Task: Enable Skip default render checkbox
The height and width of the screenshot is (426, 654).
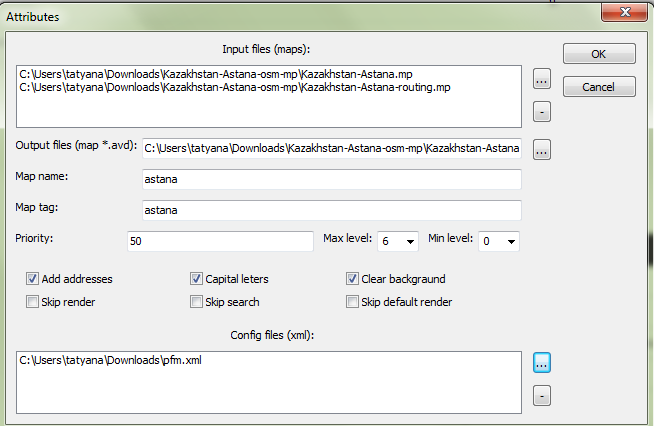Action: pyautogui.click(x=352, y=302)
